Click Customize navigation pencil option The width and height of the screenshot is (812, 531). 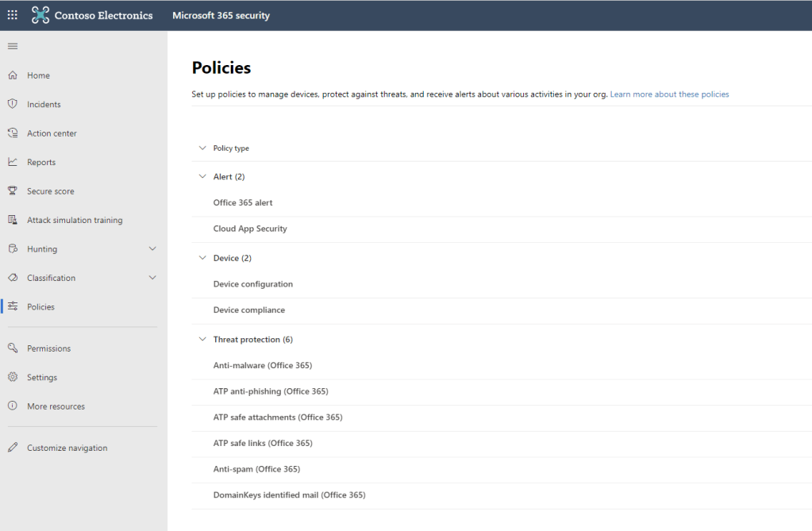point(67,448)
